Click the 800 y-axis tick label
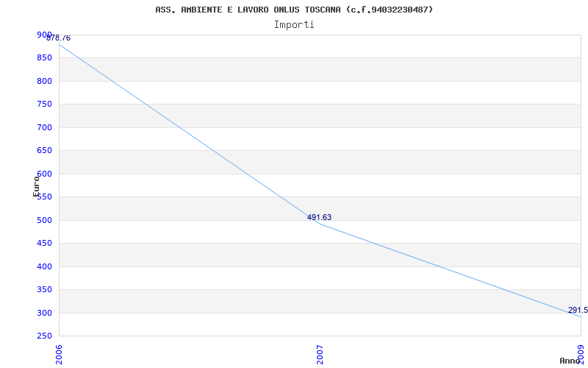588x368 pixels. click(44, 81)
